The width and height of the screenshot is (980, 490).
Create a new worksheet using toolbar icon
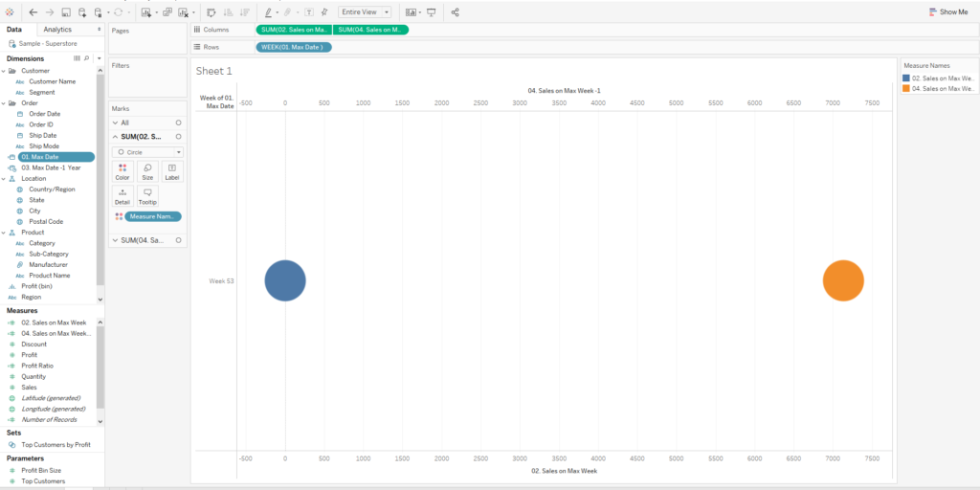tap(146, 11)
